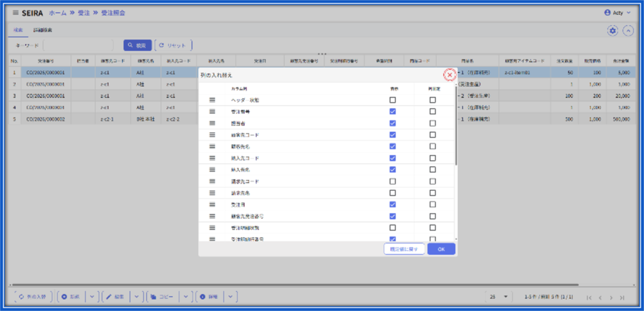Click the blue 検索 search button

(138, 45)
